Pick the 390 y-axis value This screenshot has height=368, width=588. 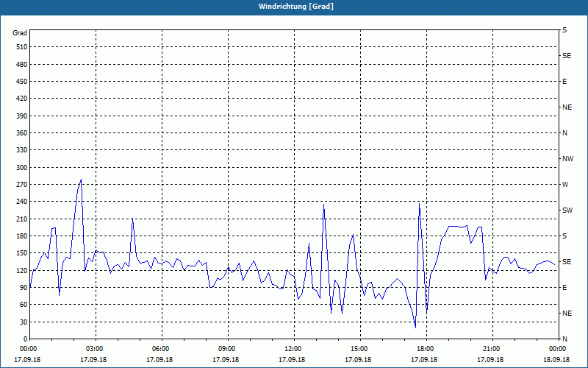pos(22,116)
